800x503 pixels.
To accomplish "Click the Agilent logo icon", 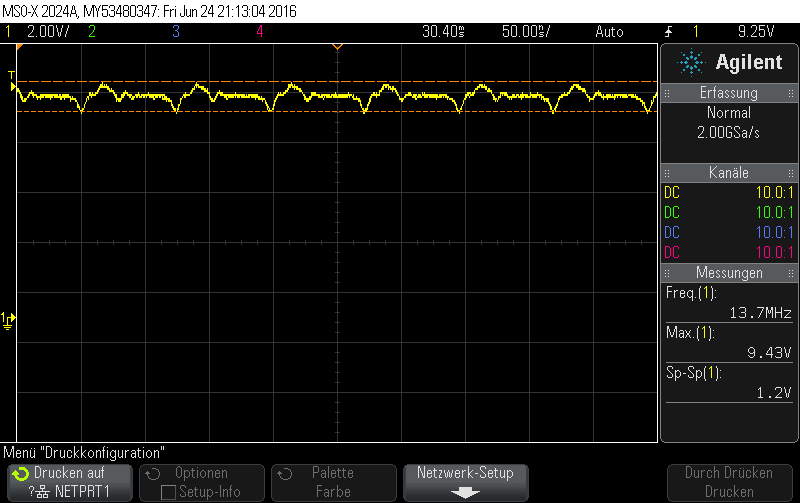I will 691,62.
